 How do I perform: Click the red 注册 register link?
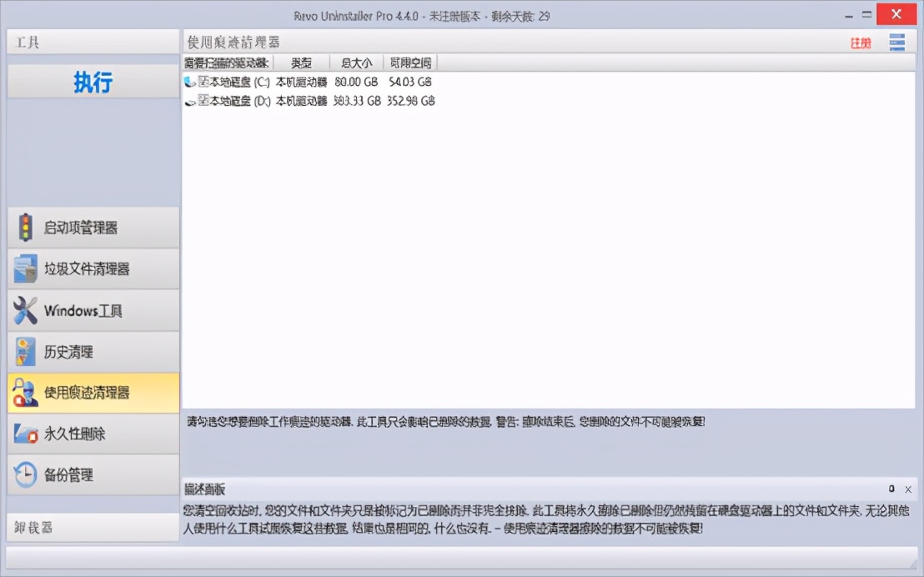(859, 41)
